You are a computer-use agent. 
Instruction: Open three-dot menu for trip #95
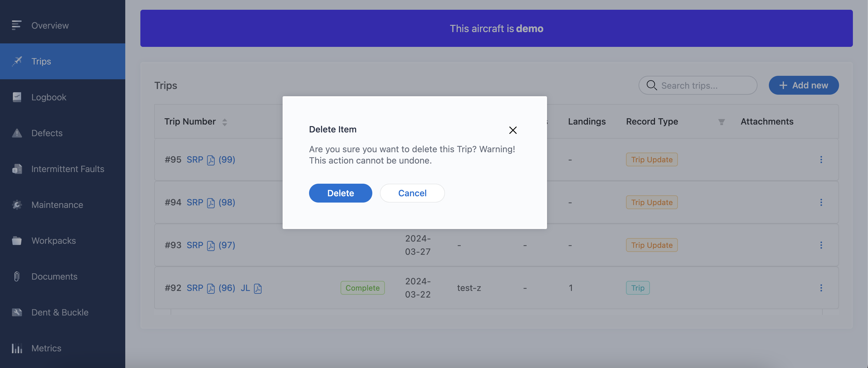[x=821, y=159]
